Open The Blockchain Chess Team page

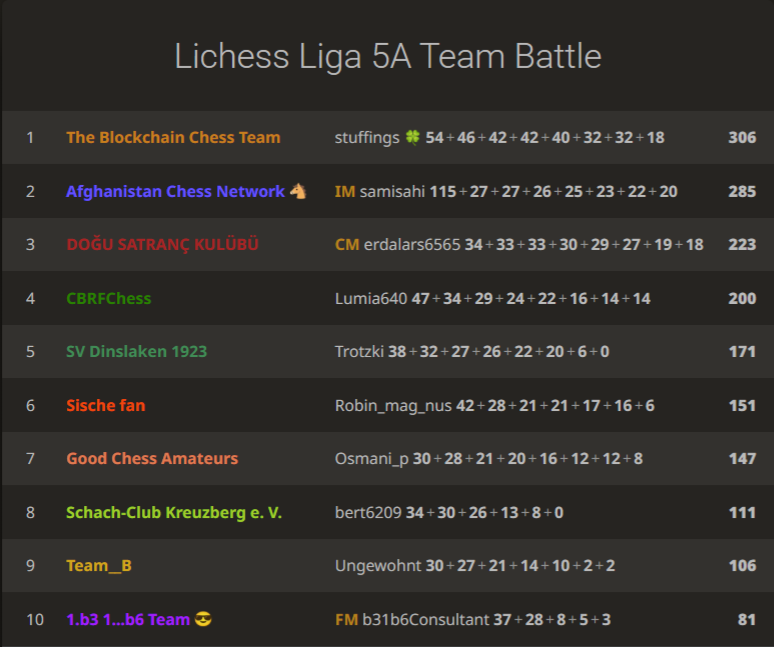(173, 137)
